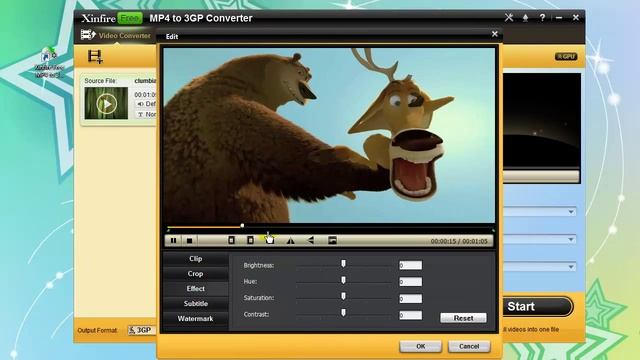Stop the video preview playback
Screen dimensions: 640x360
tap(189, 241)
